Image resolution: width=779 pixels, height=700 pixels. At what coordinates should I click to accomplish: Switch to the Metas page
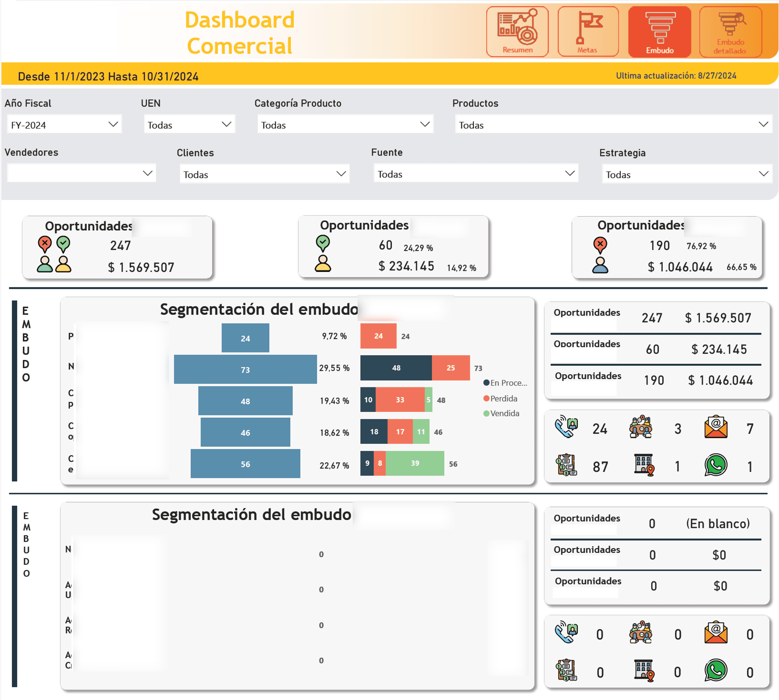point(588,32)
